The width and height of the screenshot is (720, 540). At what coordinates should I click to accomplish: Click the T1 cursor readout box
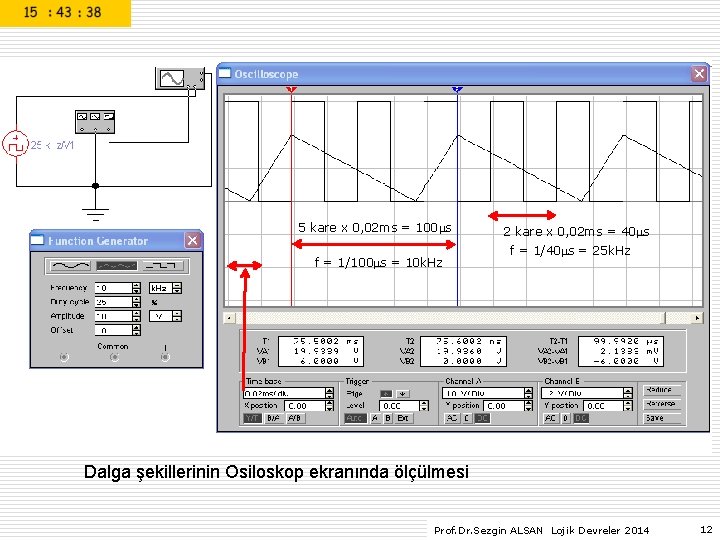(x=321, y=351)
